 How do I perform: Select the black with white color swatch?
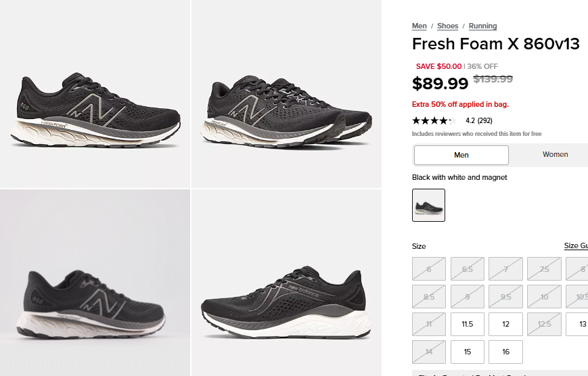(429, 205)
